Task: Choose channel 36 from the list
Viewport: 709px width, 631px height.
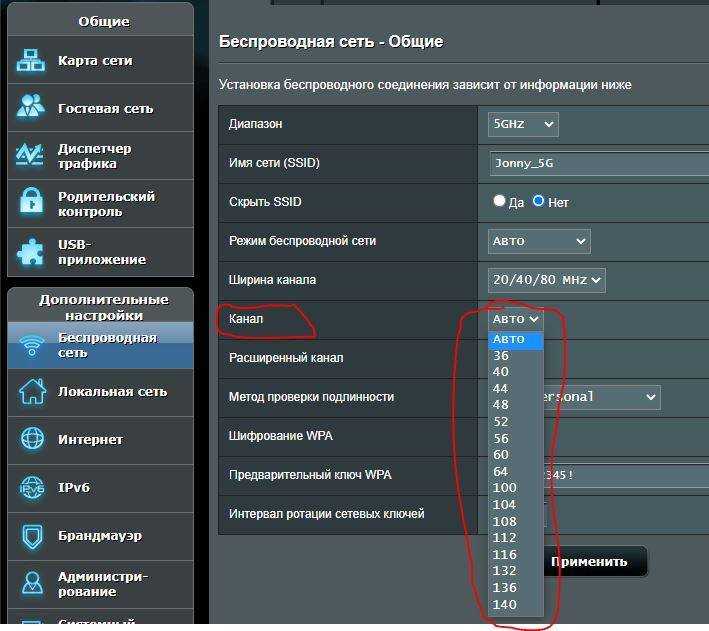Action: pyautogui.click(x=501, y=356)
